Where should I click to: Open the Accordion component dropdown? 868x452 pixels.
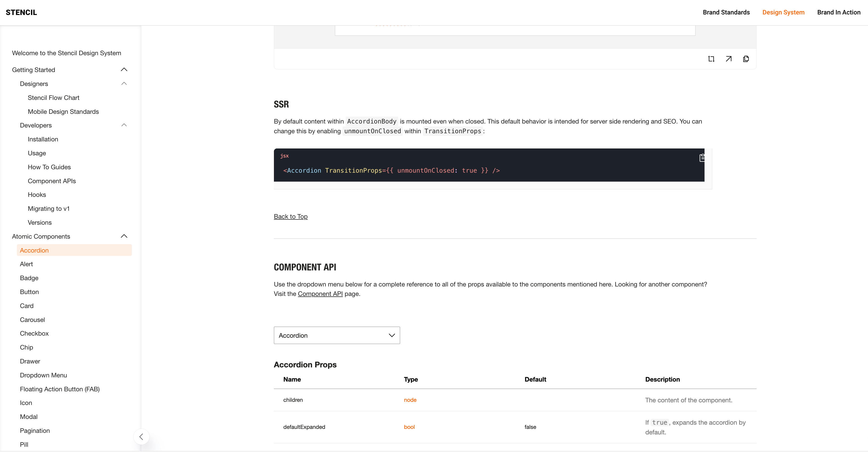(337, 336)
